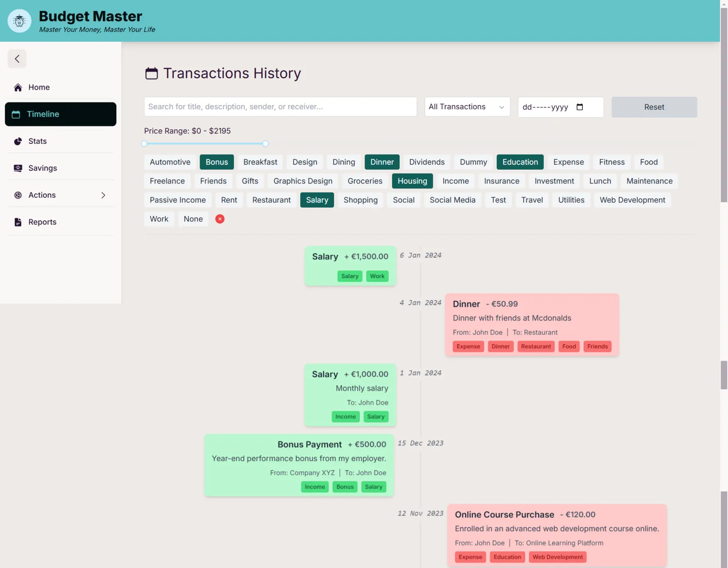The width and height of the screenshot is (728, 568).
Task: Clear selected tags with red X
Action: [x=220, y=219]
